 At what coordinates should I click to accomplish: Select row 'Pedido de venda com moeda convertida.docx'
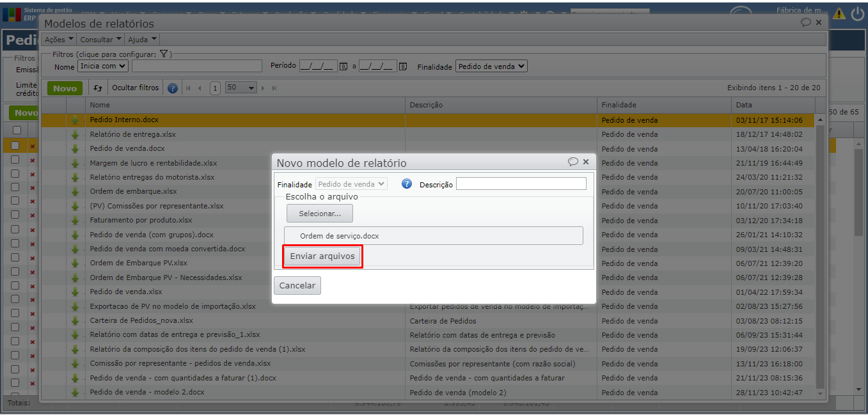tap(428, 249)
